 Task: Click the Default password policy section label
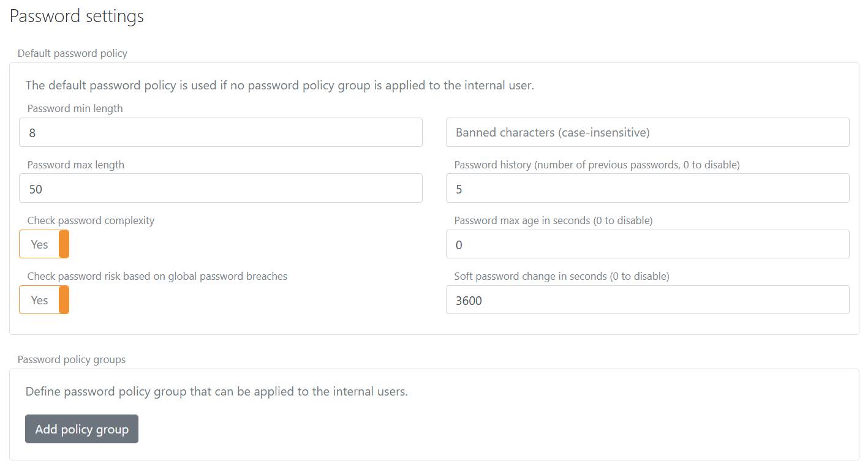(72, 53)
